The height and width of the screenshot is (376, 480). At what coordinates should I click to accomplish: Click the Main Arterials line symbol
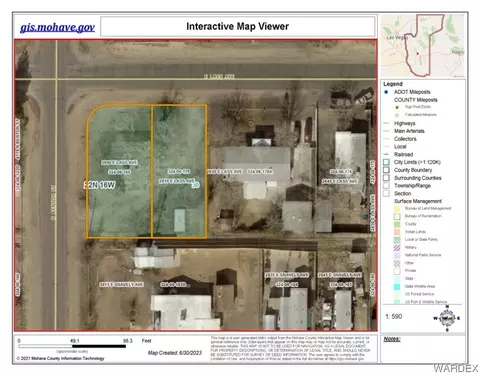(387, 131)
